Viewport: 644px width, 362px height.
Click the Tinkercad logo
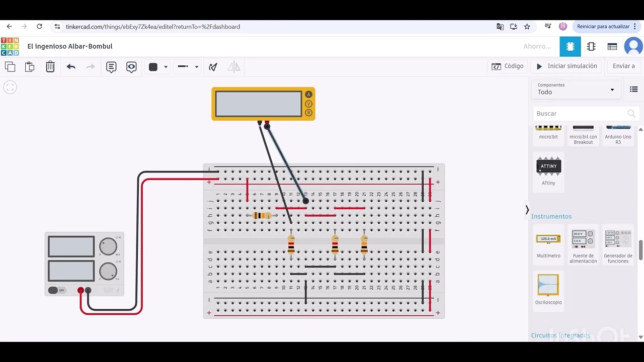[10, 46]
